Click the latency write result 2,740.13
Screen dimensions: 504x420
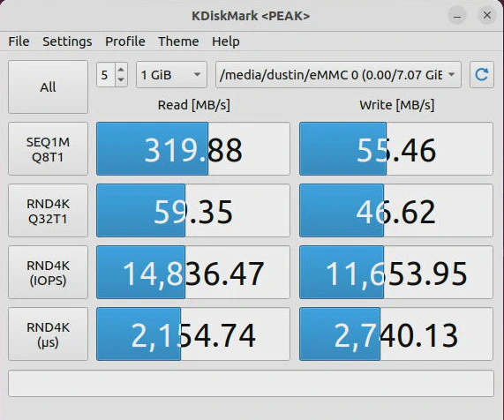396,334
